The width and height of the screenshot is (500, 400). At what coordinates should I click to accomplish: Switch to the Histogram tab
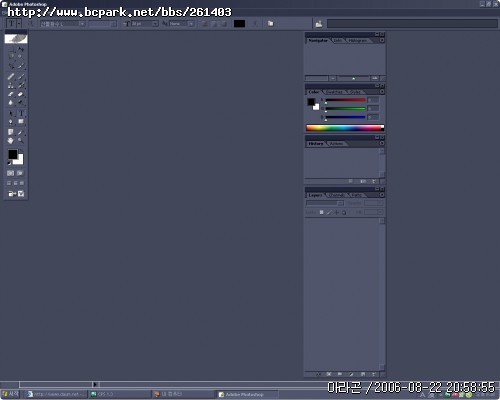pyautogui.click(x=358, y=40)
